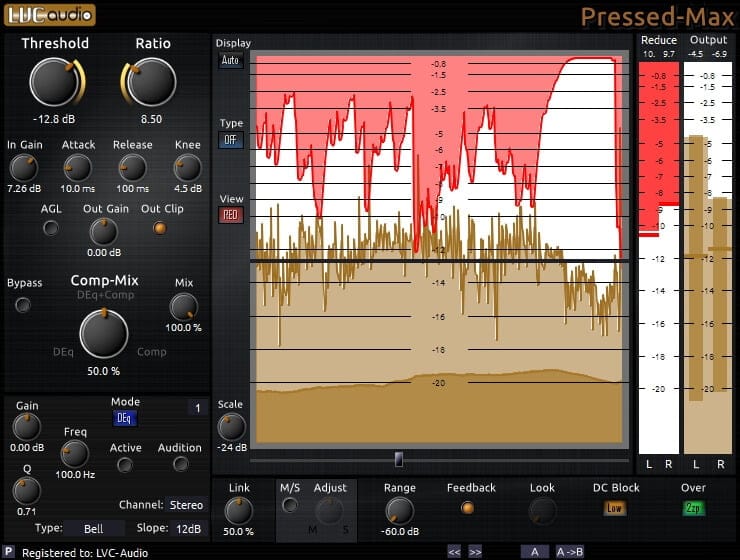The image size is (740, 560).
Task: Click the M/S Adjust knob
Action: [329, 511]
